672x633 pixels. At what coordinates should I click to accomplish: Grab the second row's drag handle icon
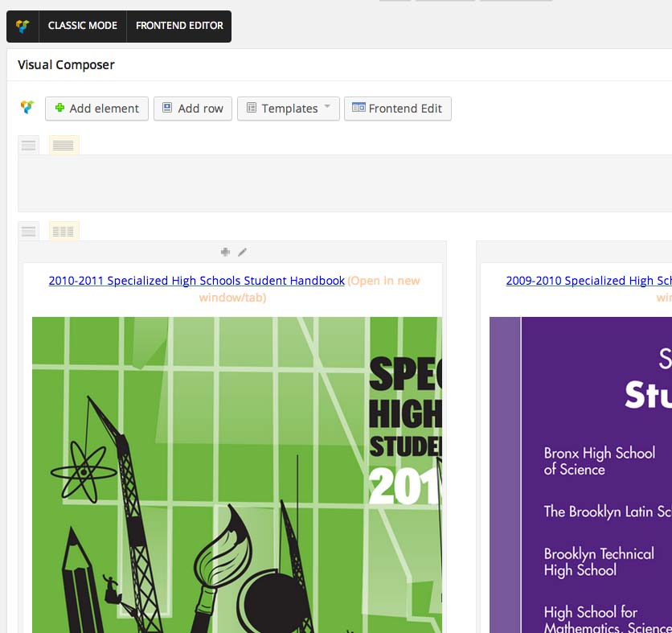(x=29, y=232)
